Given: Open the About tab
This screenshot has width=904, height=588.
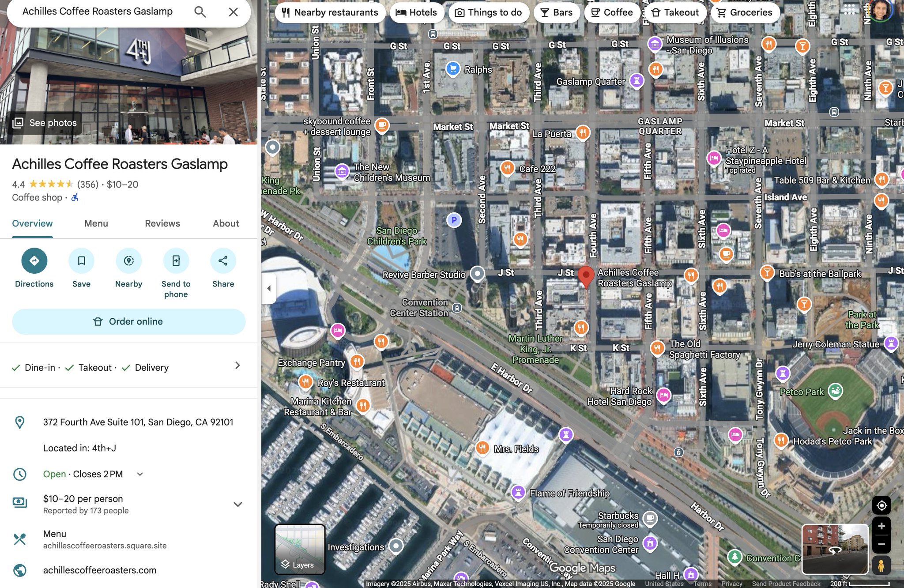Looking at the screenshot, I should pyautogui.click(x=226, y=223).
